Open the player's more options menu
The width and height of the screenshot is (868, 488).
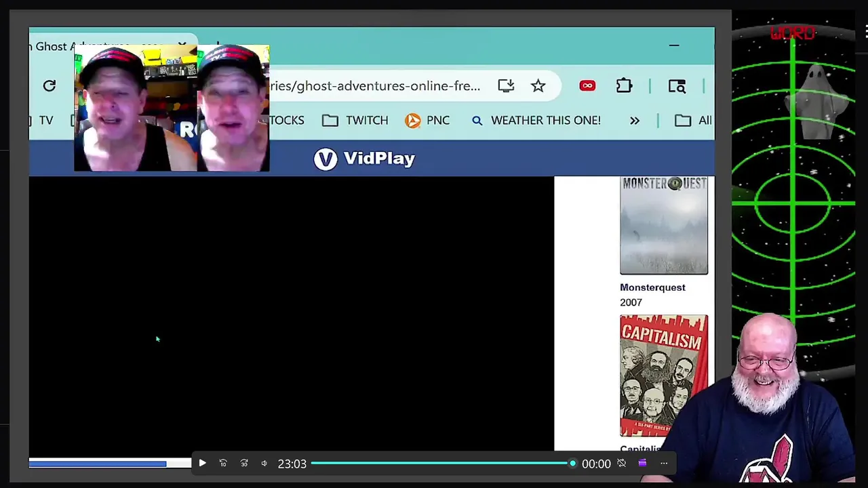(x=664, y=464)
